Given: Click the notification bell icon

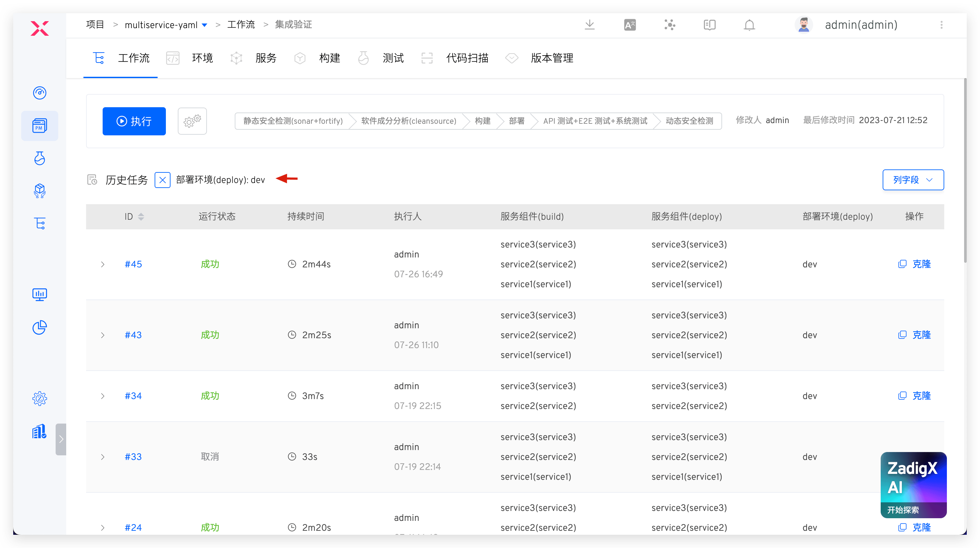Looking at the screenshot, I should (749, 25).
